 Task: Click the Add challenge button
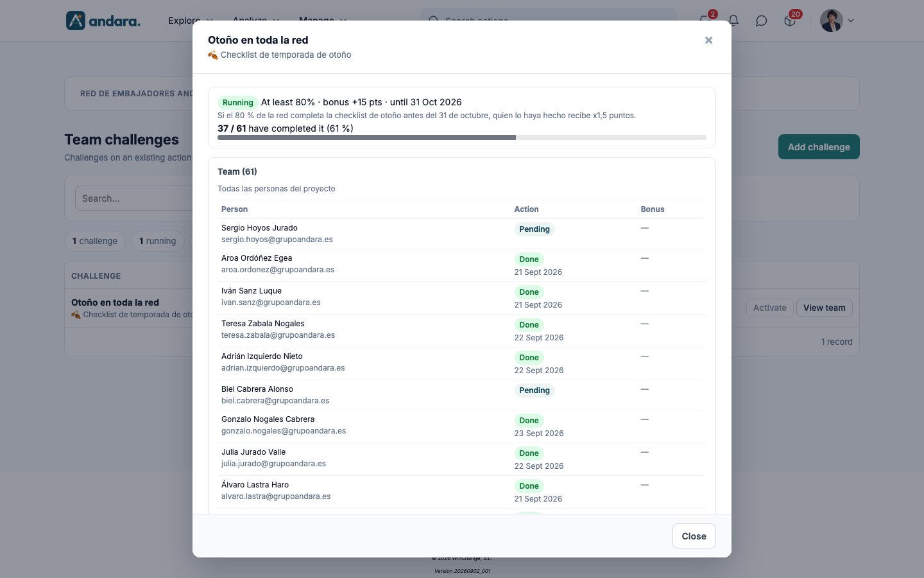819,147
